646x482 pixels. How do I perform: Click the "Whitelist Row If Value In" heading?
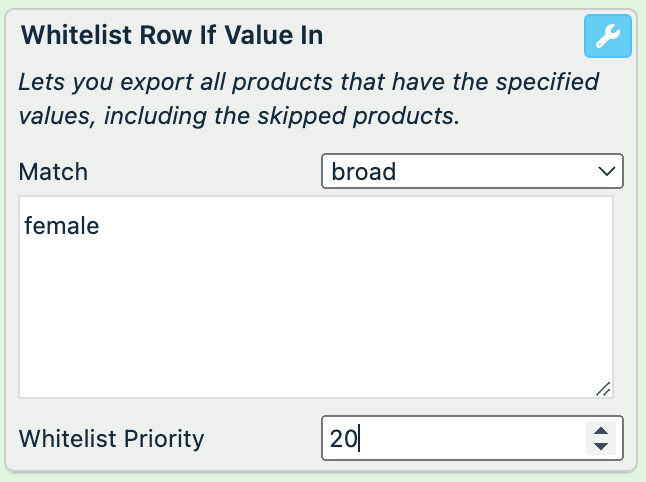172,36
